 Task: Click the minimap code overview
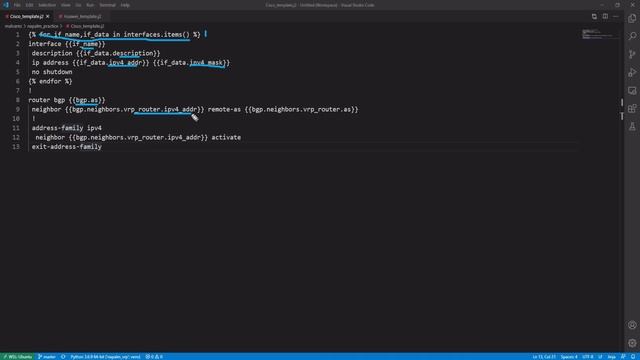599,34
